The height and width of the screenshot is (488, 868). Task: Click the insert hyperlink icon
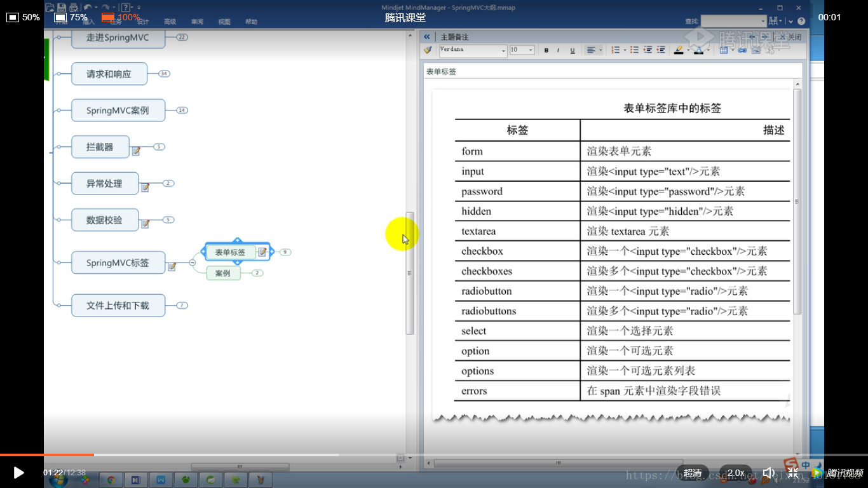[742, 50]
